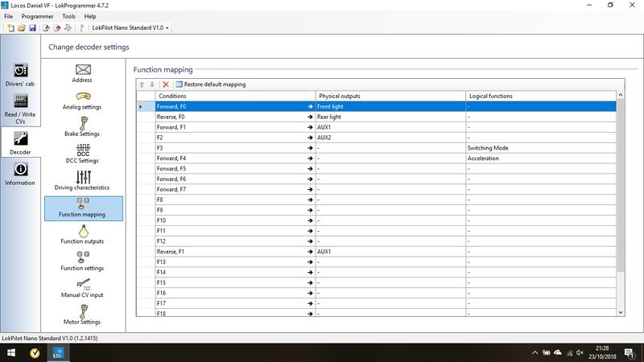Image resolution: width=644 pixels, height=362 pixels.
Task: Open Function outputs
Action: [x=83, y=235]
